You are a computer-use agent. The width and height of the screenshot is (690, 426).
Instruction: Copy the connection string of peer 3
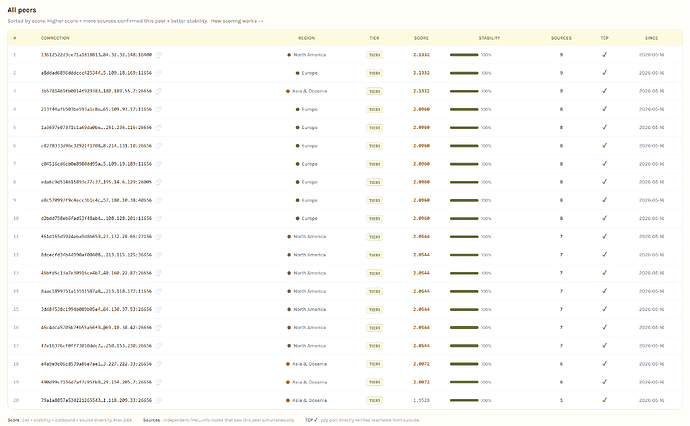pos(159,91)
